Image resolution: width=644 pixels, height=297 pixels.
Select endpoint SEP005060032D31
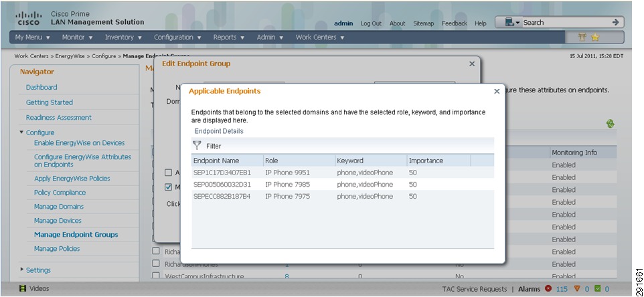[x=222, y=185]
